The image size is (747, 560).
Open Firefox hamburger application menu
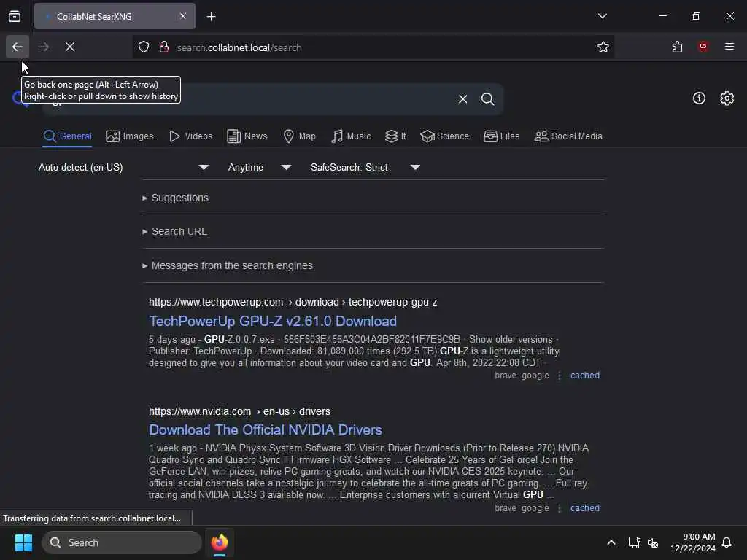coord(729,47)
